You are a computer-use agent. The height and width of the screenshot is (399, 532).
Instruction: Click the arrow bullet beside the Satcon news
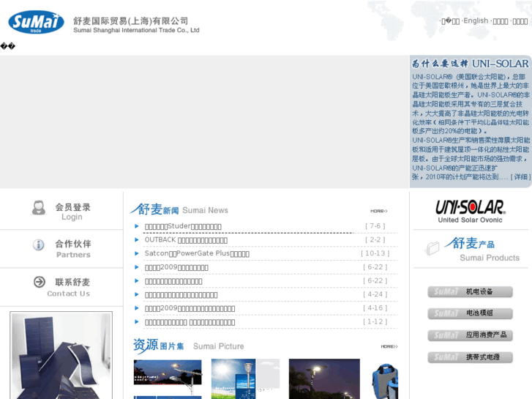tap(137, 253)
